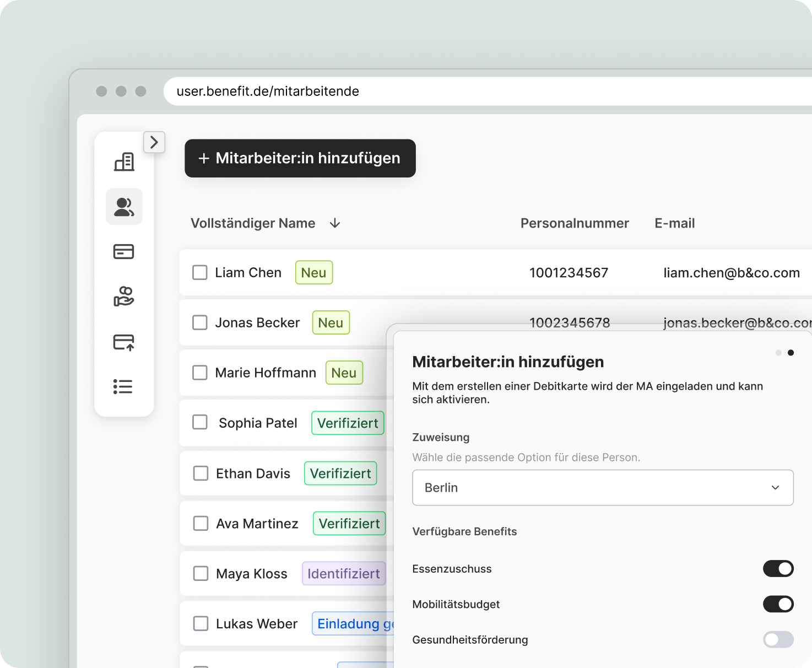Click Vollständiger Name column header
The image size is (812, 668).
(253, 223)
